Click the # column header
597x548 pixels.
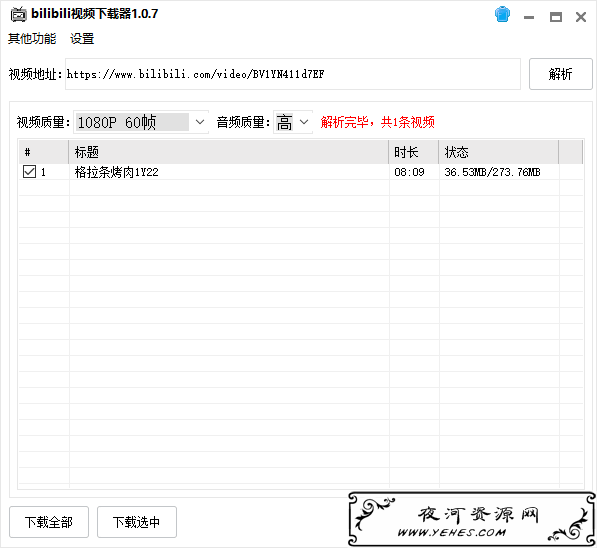(44, 152)
